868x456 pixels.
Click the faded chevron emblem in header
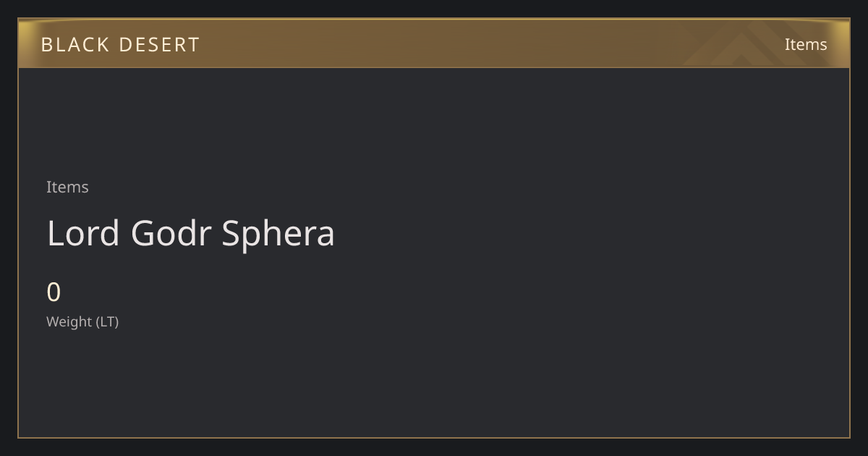coord(752,43)
